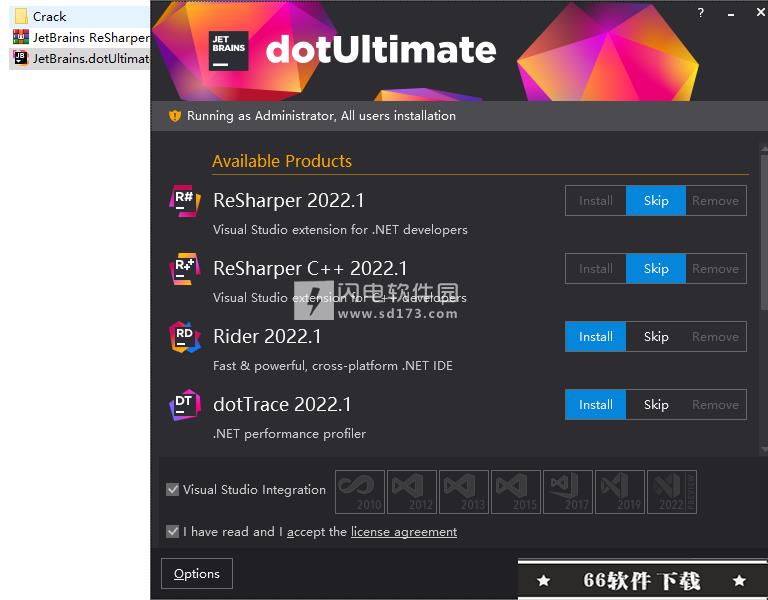Select the JetBrains ReSharper file name
Viewport: 768px width, 600px height.
click(91, 37)
